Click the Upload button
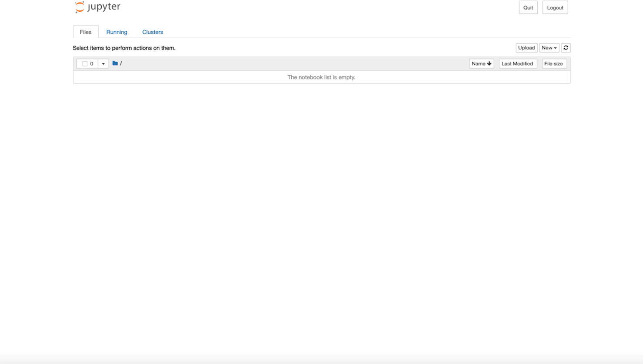Image resolution: width=643 pixels, height=364 pixels. click(526, 48)
